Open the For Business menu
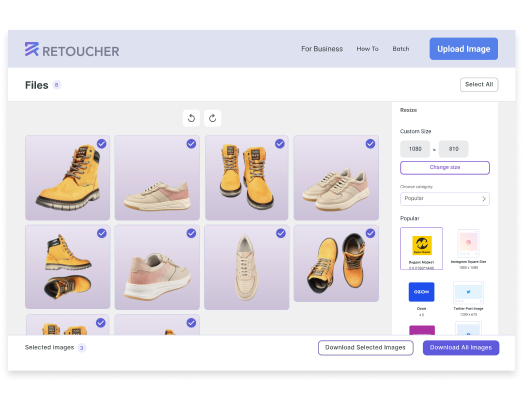This screenshot has width=523, height=410. (322, 49)
